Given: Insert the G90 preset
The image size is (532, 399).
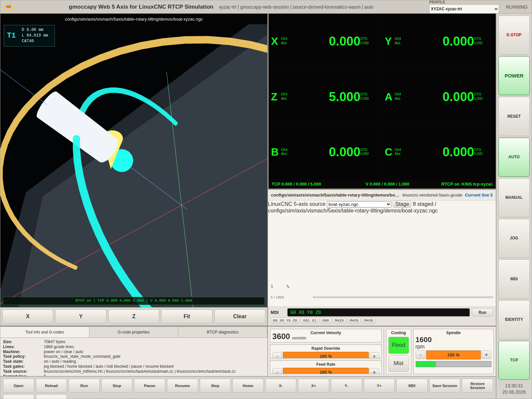Looking at the screenshot, I should (326, 321).
